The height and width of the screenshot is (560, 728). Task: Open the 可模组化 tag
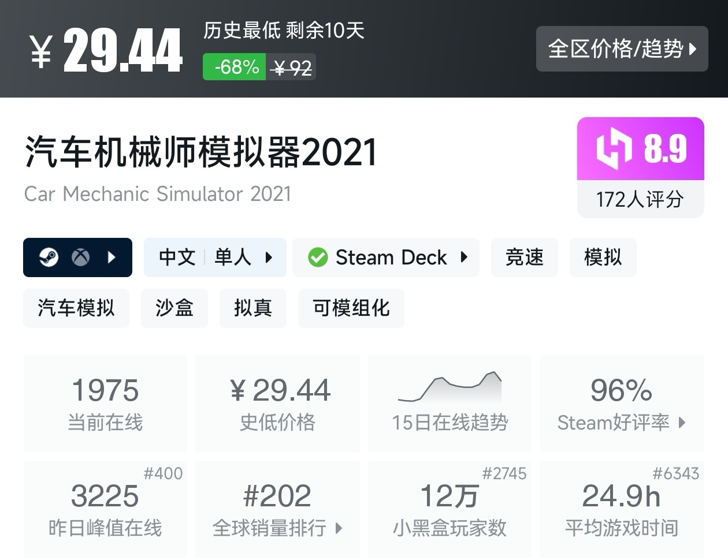pos(351,308)
